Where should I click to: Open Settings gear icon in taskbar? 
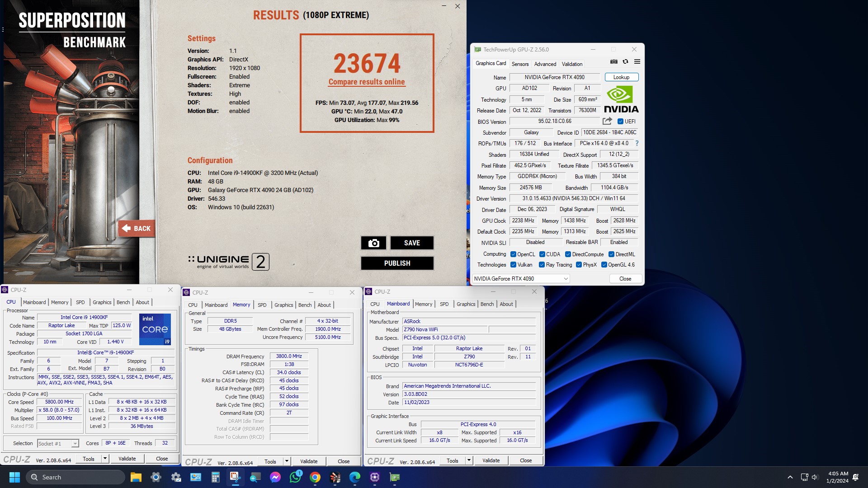click(156, 477)
